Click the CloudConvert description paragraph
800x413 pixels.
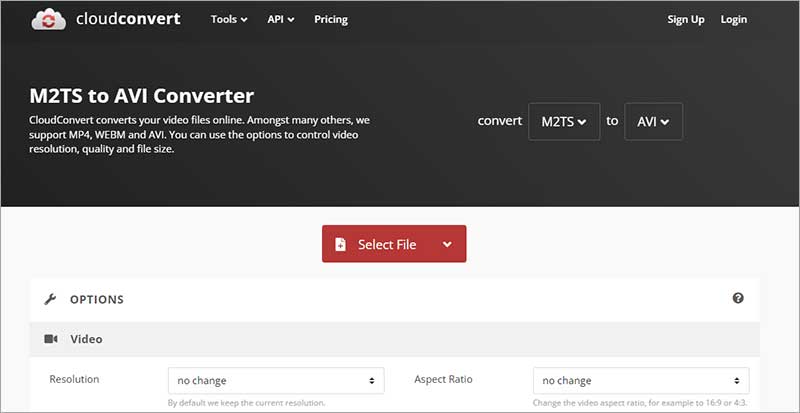(199, 135)
